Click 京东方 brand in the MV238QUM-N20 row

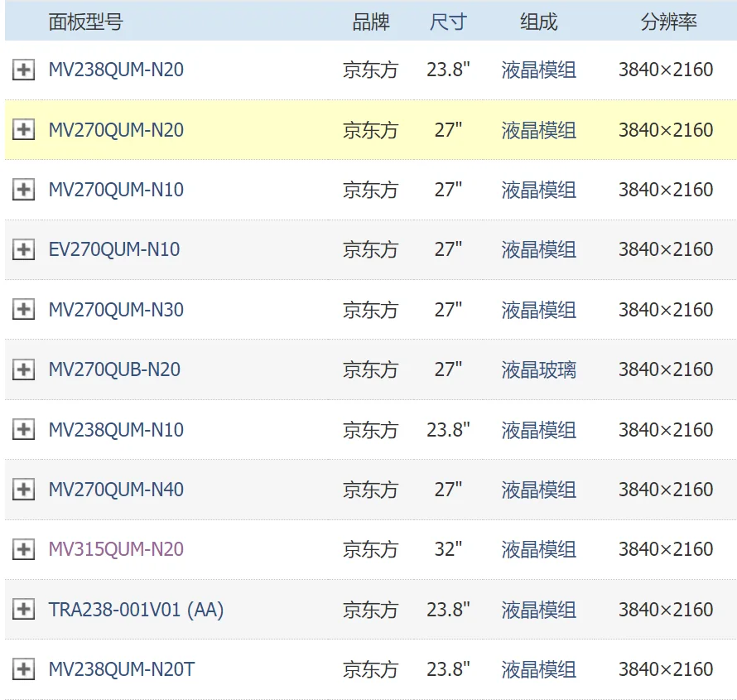click(x=370, y=70)
